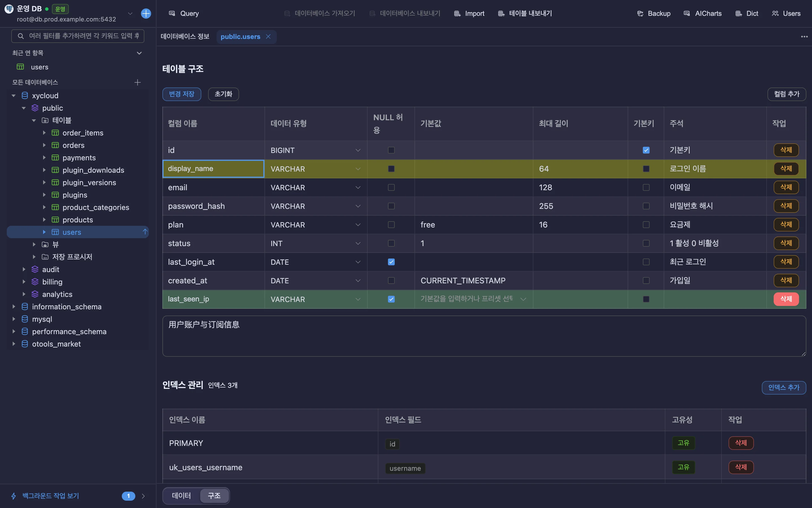Select the public schema in tree
Screen dimensions: 812x508
coord(53,108)
